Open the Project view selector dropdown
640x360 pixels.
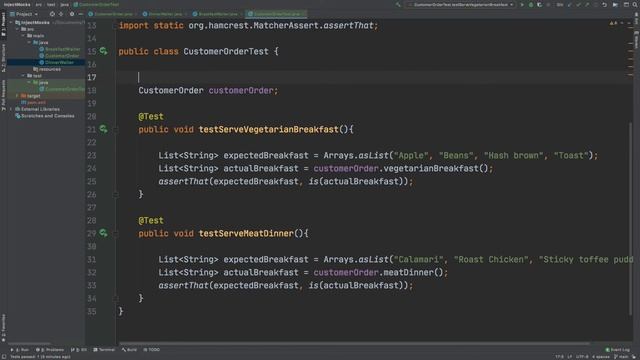tap(24, 14)
